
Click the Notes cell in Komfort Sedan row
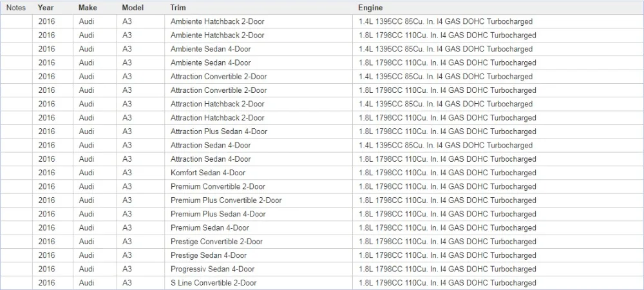click(x=17, y=173)
